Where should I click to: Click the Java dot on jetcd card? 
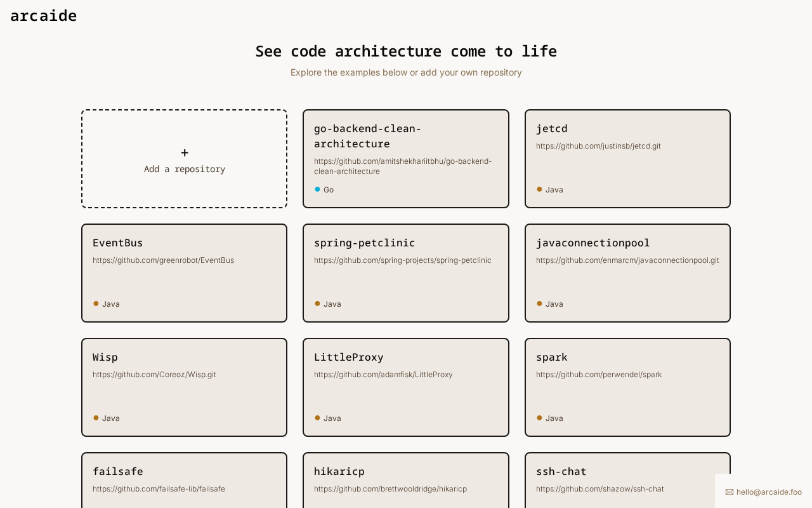tap(539, 189)
